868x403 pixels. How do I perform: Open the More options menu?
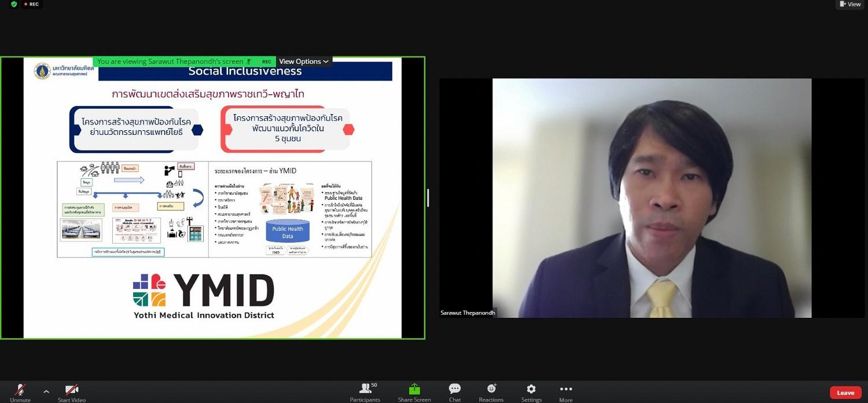point(566,392)
